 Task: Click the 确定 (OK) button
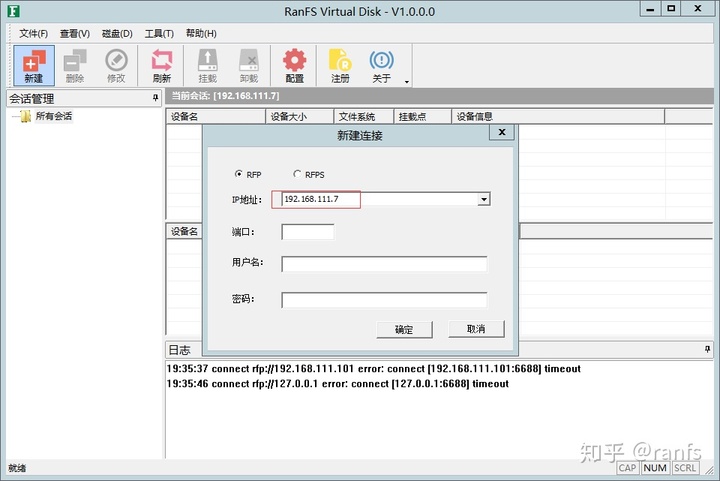[x=404, y=329]
